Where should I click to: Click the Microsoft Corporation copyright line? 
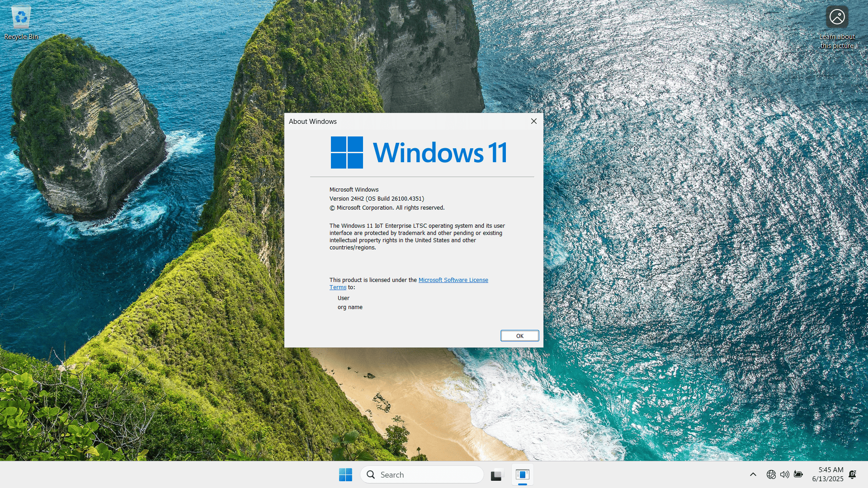coord(387,208)
